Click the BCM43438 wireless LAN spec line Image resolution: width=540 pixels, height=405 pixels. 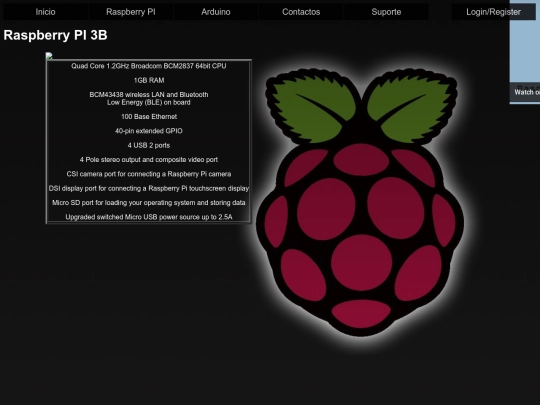pyautogui.click(x=149, y=98)
